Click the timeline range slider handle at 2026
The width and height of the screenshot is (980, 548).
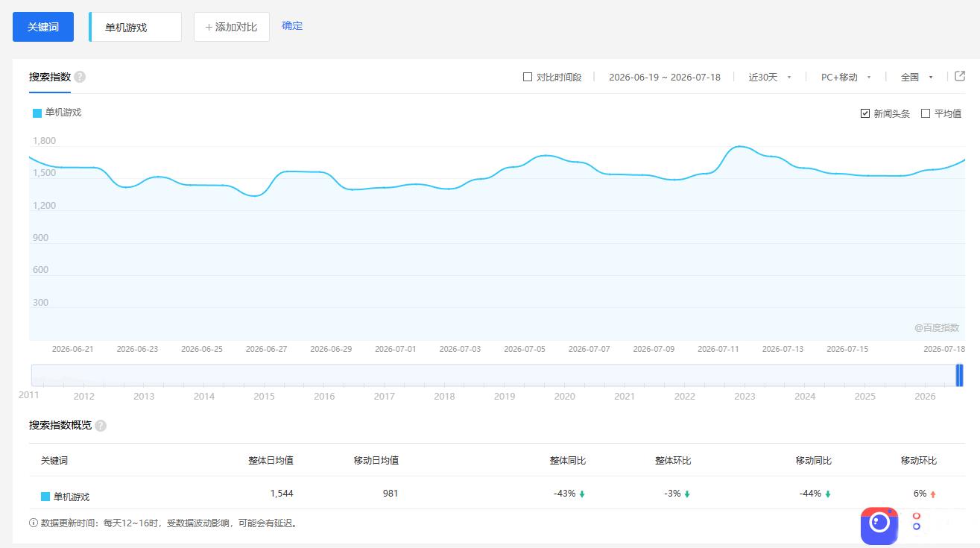[959, 375]
